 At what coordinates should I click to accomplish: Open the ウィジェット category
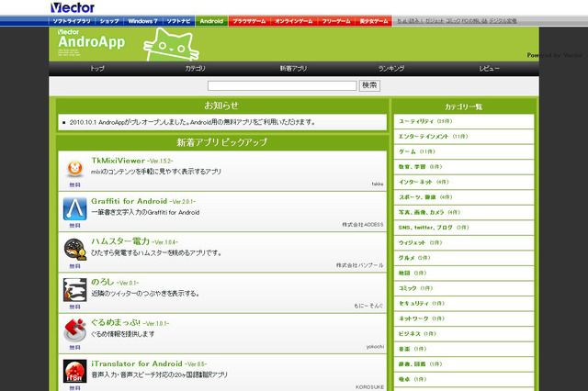coord(464,242)
